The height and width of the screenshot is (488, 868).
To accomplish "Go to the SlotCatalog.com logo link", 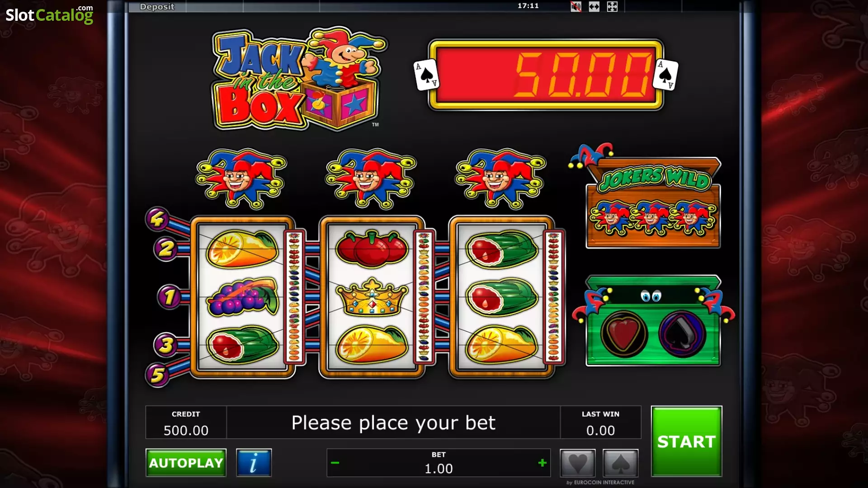I will 49,14.
